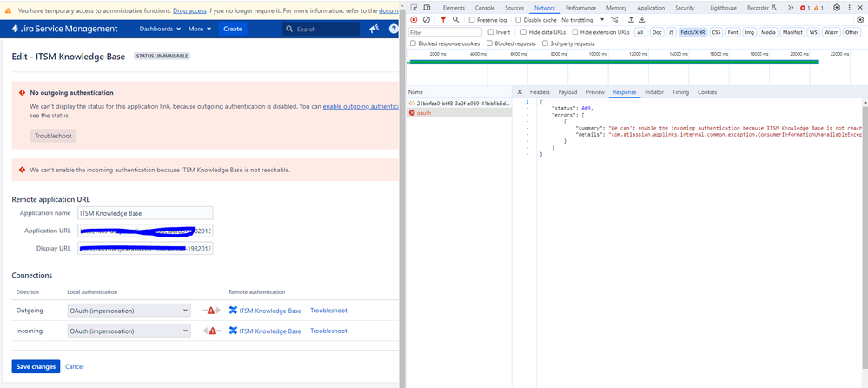Screen dimensions: 868x388
Task: Open the Performance tab
Action: pyautogui.click(x=580, y=8)
